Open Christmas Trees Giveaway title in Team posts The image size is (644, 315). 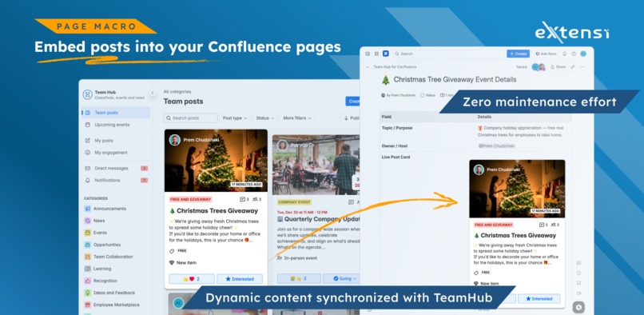(x=213, y=210)
